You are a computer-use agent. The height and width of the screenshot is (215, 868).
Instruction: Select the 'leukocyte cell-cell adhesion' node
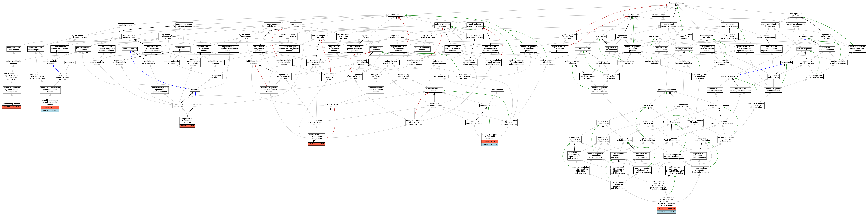pyautogui.click(x=572, y=62)
